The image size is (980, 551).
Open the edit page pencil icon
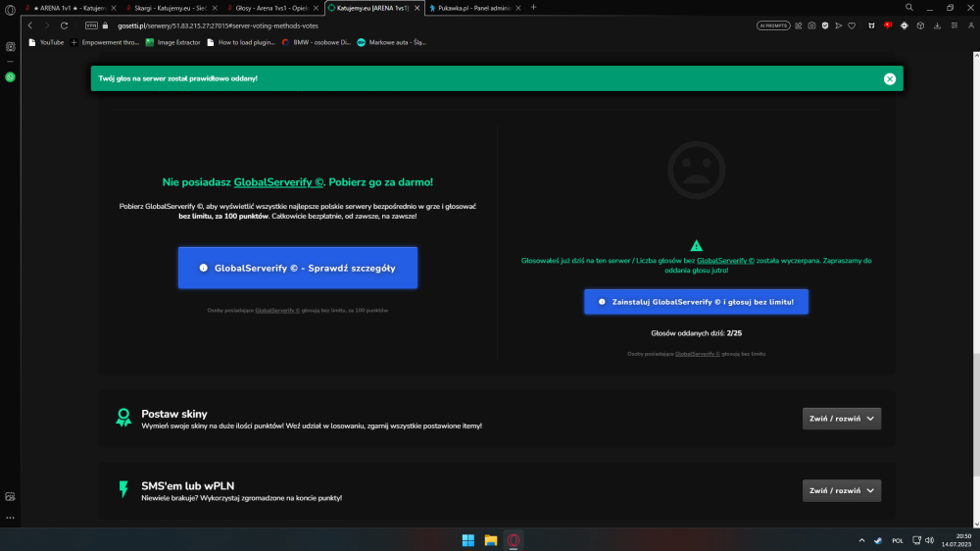[799, 25]
